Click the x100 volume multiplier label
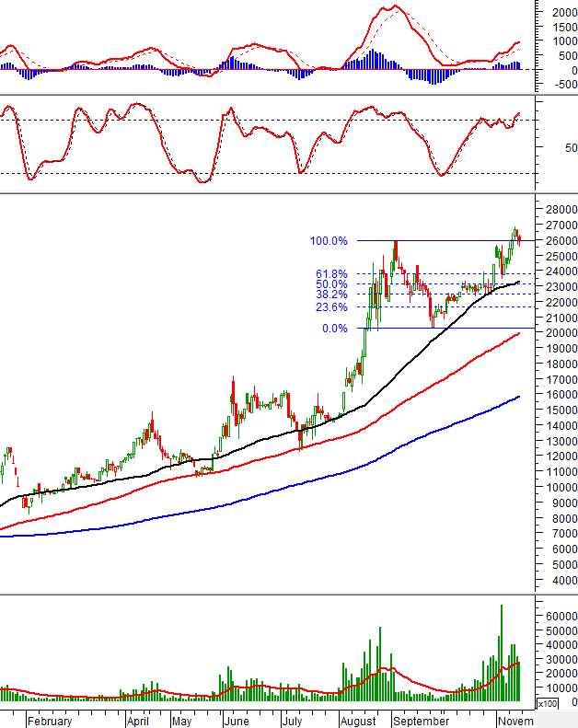 547,704
